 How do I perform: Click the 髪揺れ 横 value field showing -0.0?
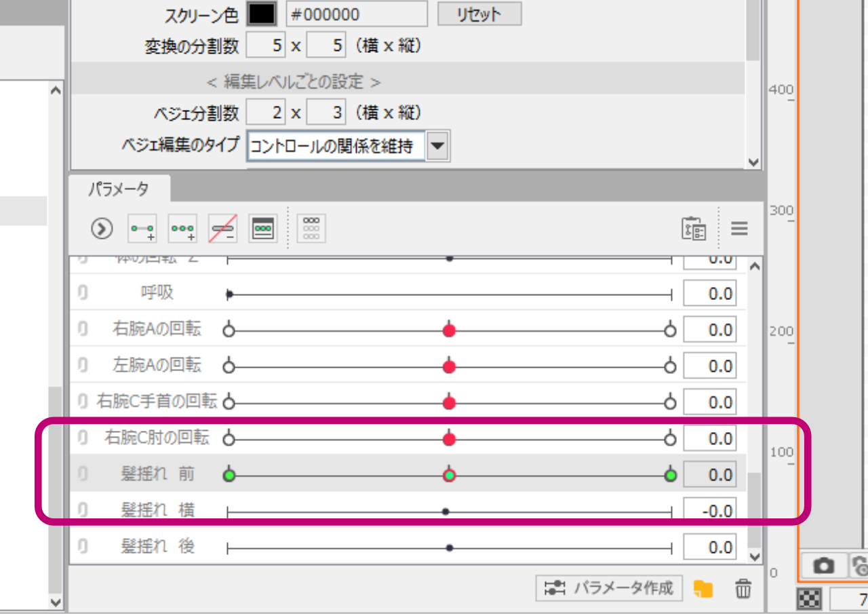(x=710, y=511)
